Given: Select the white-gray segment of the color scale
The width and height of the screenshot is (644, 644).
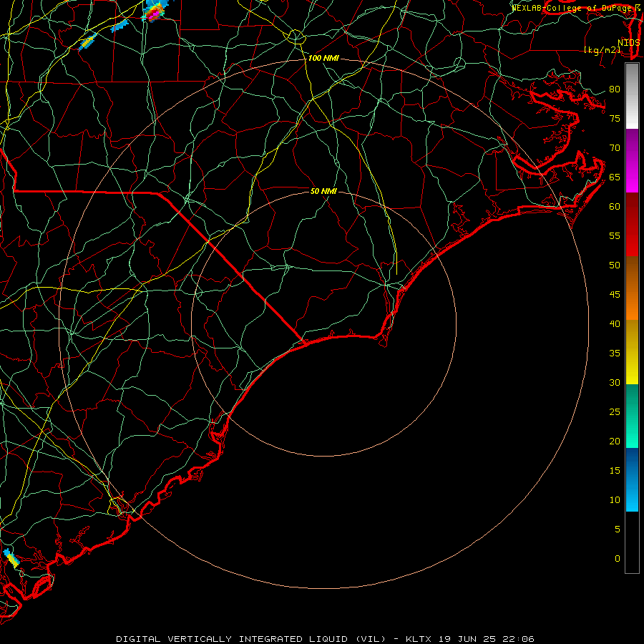Looking at the screenshot, I should tap(632, 97).
